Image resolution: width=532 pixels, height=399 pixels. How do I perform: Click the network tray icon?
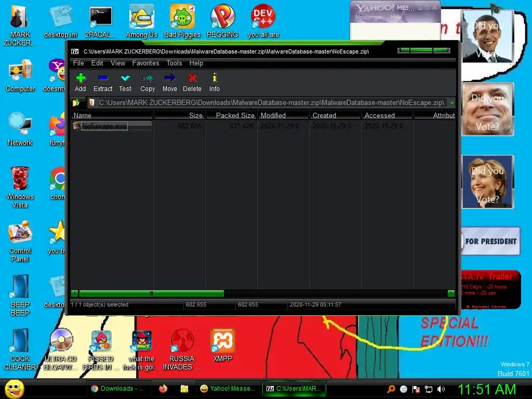tap(429, 389)
